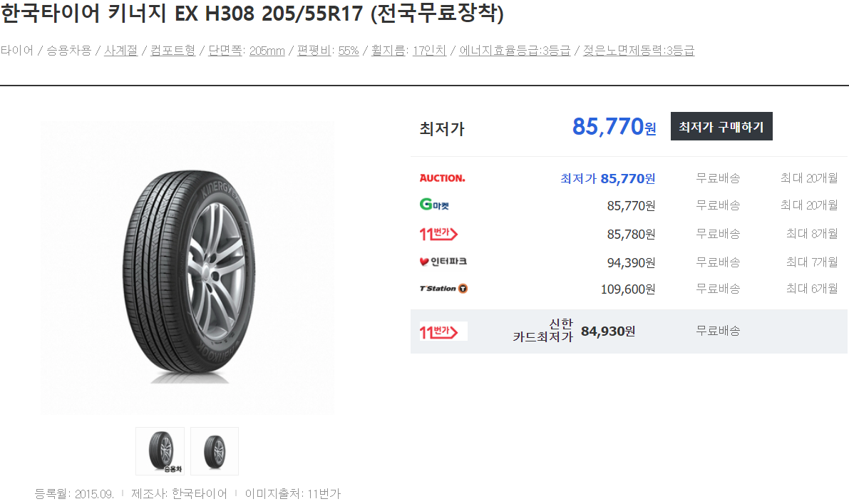The width and height of the screenshot is (849, 504).
Task: Open the 사계절 category link
Action: point(120,51)
